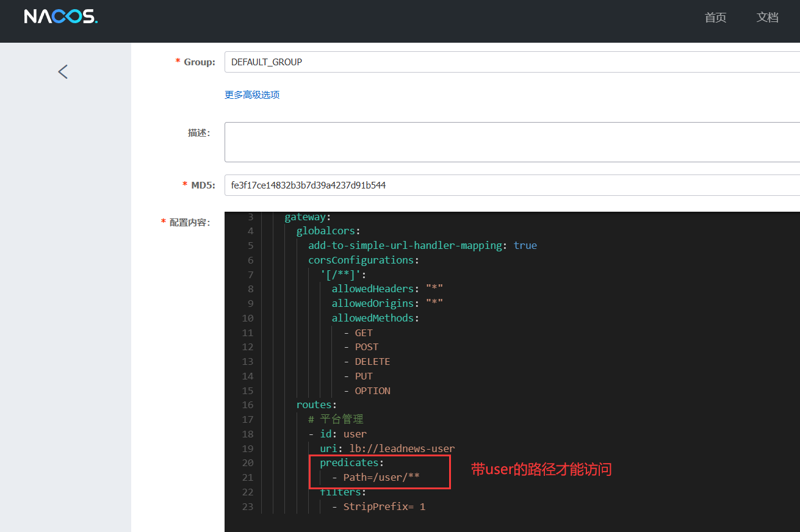Click the '- POST' entry

(361, 347)
